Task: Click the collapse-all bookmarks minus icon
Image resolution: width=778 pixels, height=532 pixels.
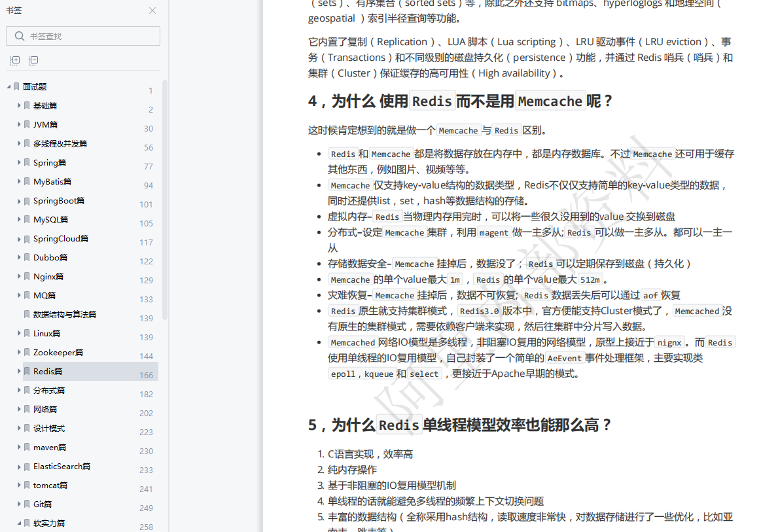Action: click(33, 60)
